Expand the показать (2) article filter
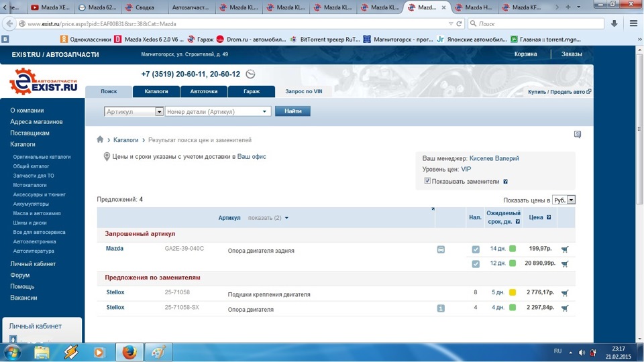The height and width of the screenshot is (362, 644). [268, 218]
